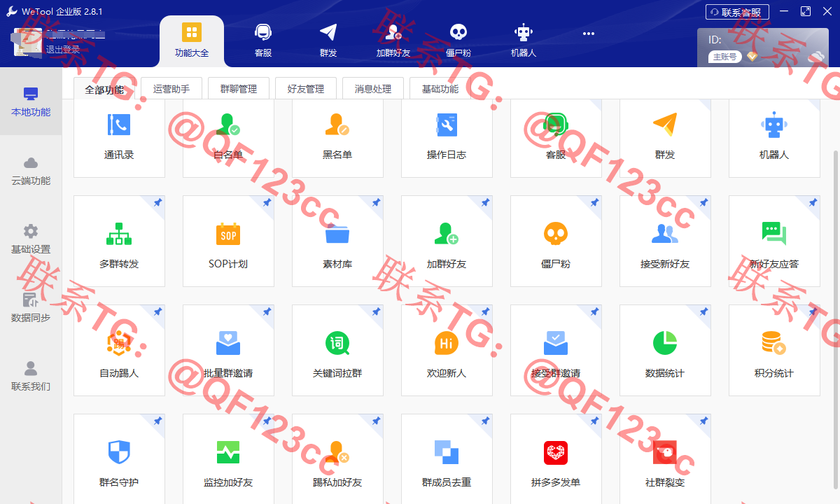Click the 退出登录 link
Viewport: 840px width, 504px height.
pyautogui.click(x=63, y=50)
